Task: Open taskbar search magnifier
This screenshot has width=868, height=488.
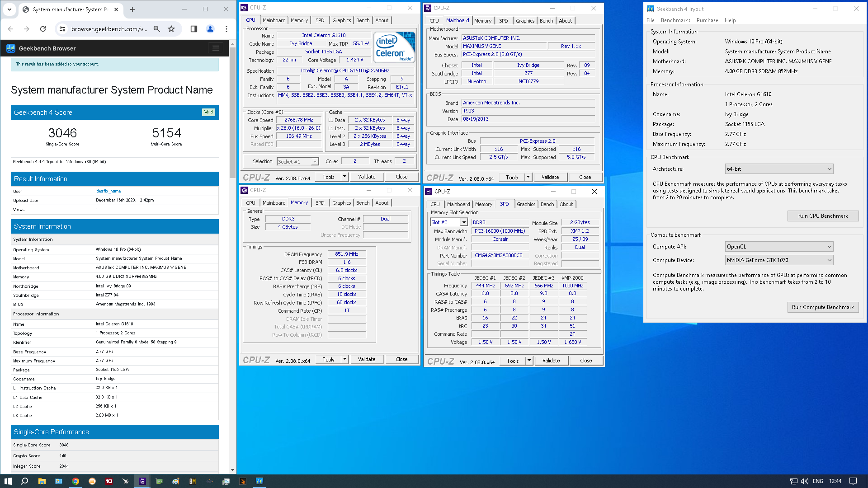Action: (x=24, y=481)
